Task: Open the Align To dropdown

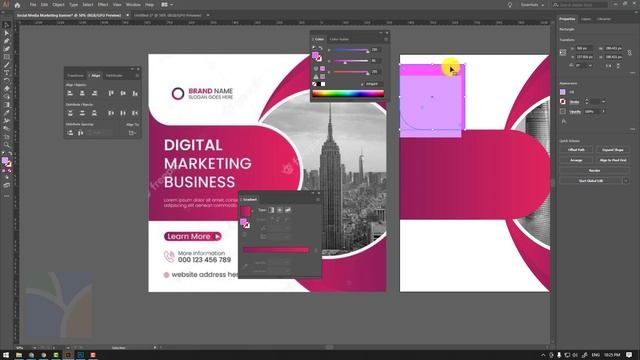Action: [x=132, y=133]
